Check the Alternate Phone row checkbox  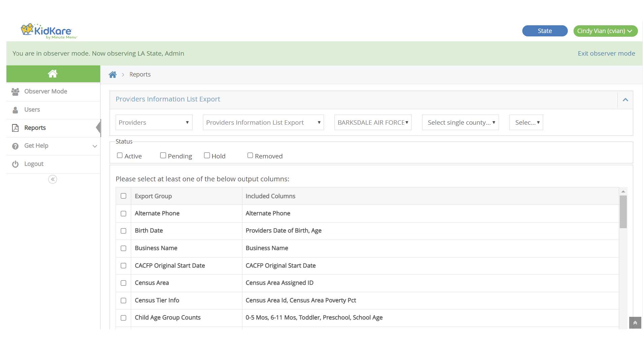tap(123, 214)
